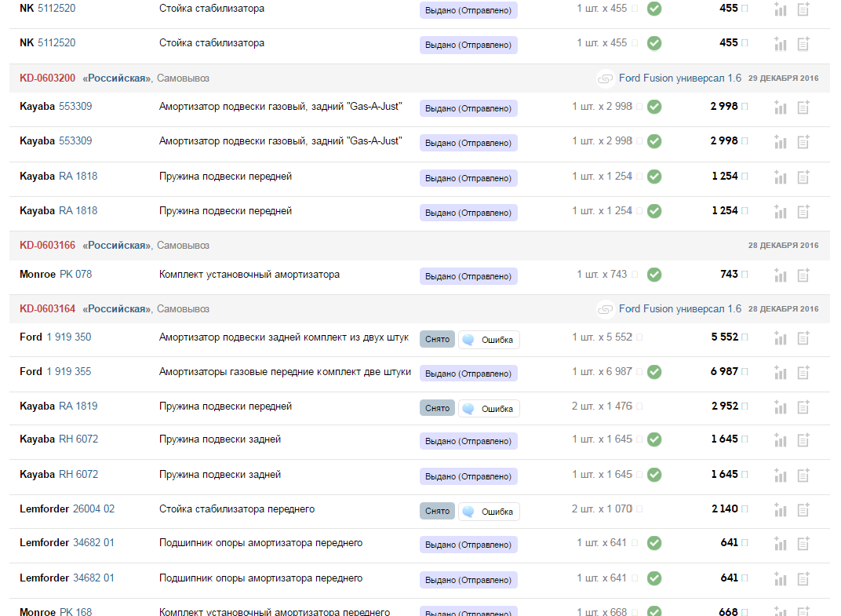Select the bold total 6 987
Screen dimensions: 841x616
click(x=725, y=371)
